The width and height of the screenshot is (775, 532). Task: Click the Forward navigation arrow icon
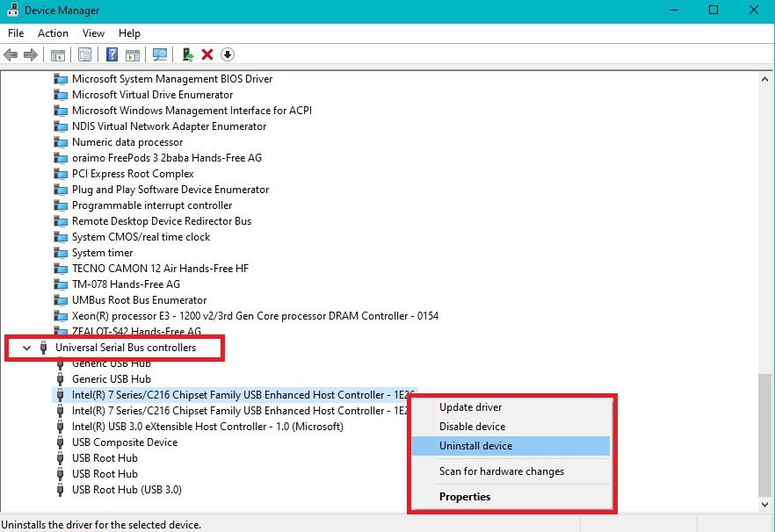tap(30, 54)
